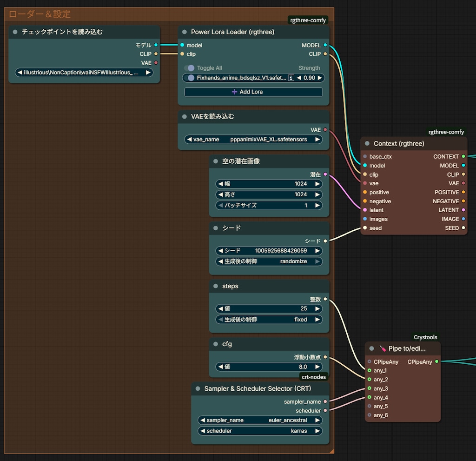Click the checkpoint VAE output socket
476x461 pixels.
(x=156, y=63)
